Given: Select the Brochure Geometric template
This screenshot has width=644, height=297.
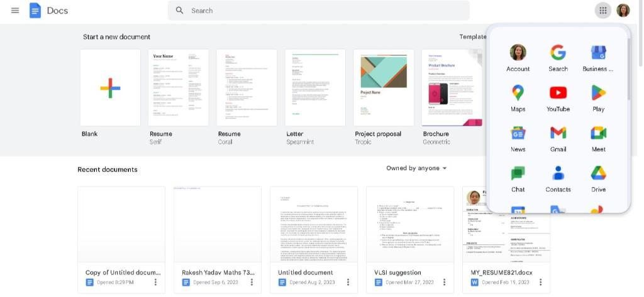Looking at the screenshot, I should click(x=452, y=87).
